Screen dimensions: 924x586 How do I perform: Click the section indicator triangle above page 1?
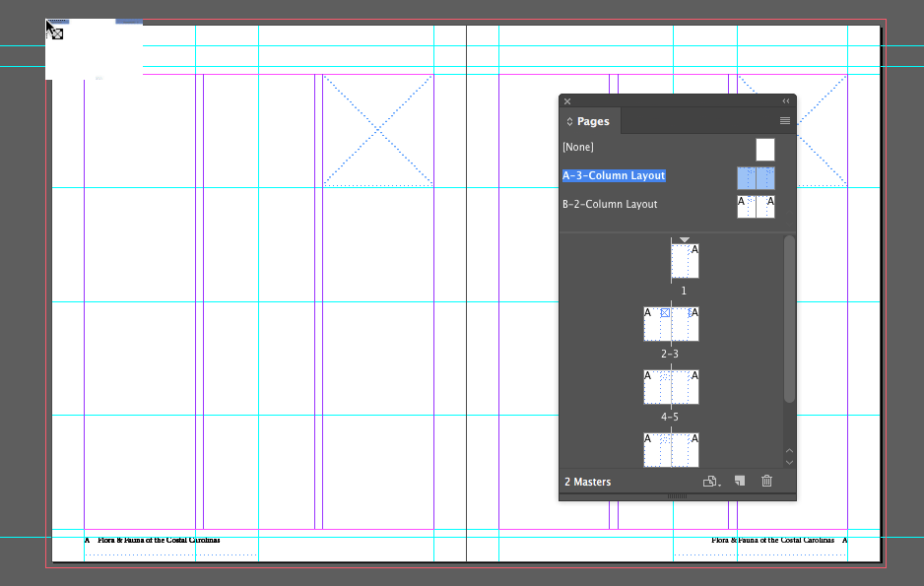tap(685, 239)
